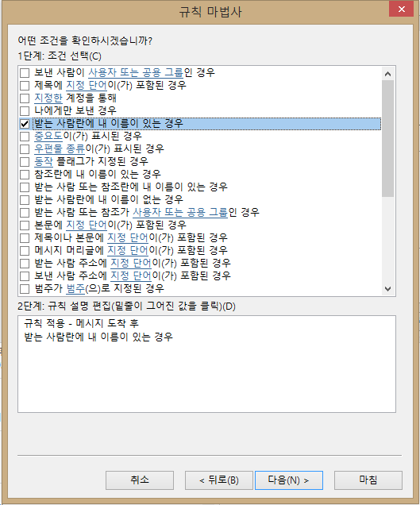This screenshot has height=505, width=420.
Task: Check '받는 사람 또는 참조가 사용자 또는 공용 그룹인 경우' checkbox
Action: tap(25, 213)
